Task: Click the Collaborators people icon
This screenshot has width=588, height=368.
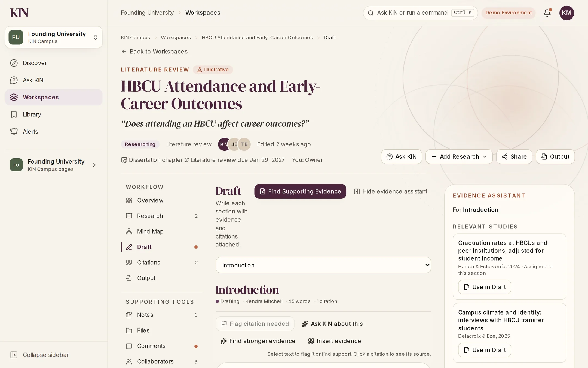Action: tap(129, 362)
